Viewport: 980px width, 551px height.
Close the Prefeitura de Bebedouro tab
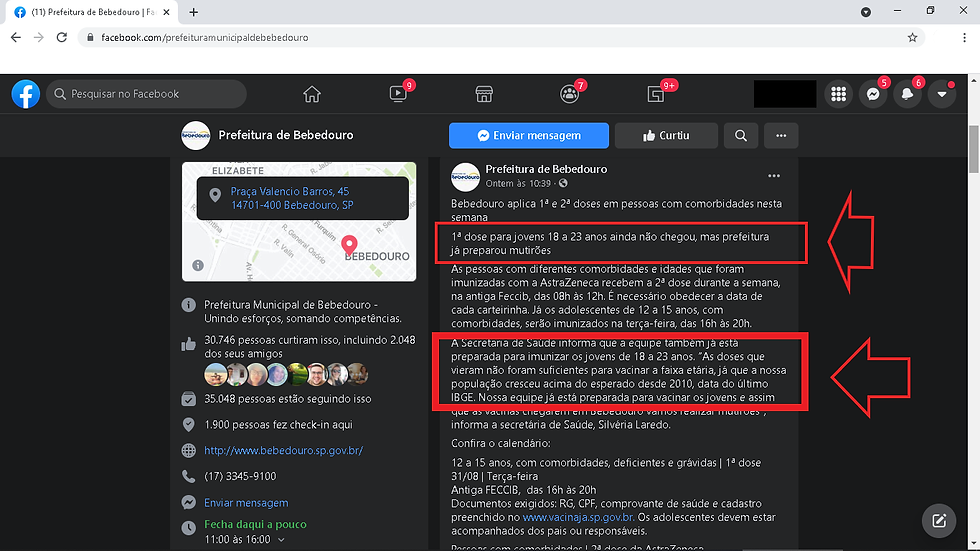(166, 12)
